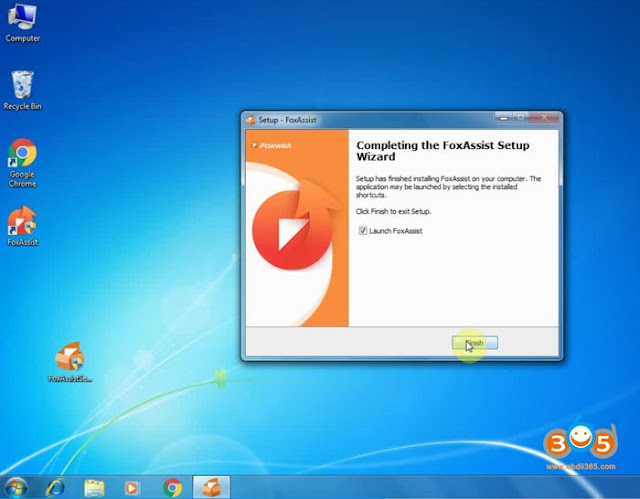Click the Foxwell logo in wizard
This screenshot has width=640, height=499.
(272, 145)
